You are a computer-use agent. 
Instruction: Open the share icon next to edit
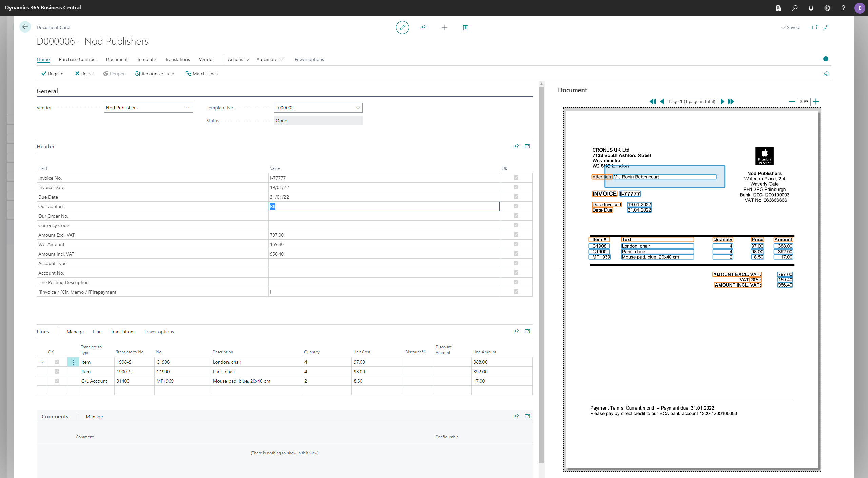click(423, 27)
